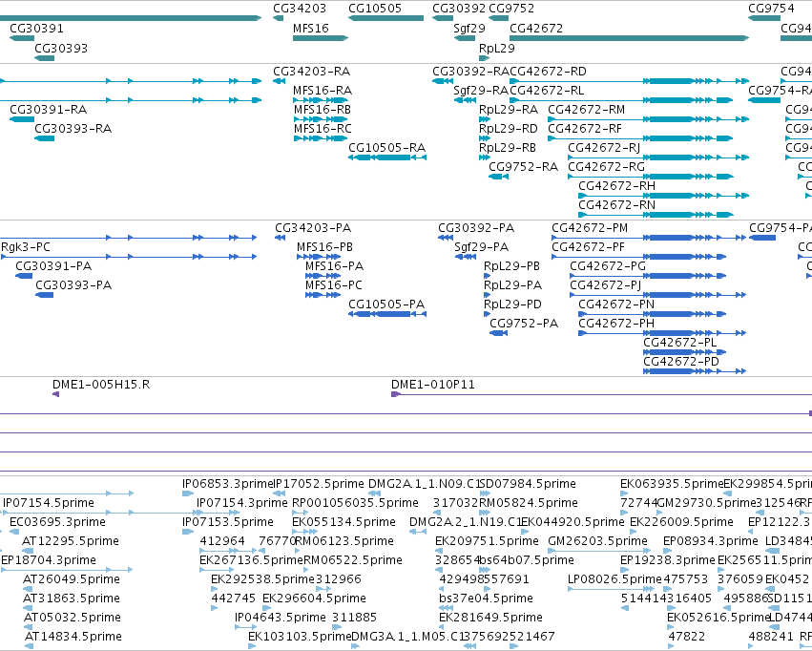Click the DME1-005H15.R BAC end label
Viewport: 812px width, 651px height.
(101, 385)
